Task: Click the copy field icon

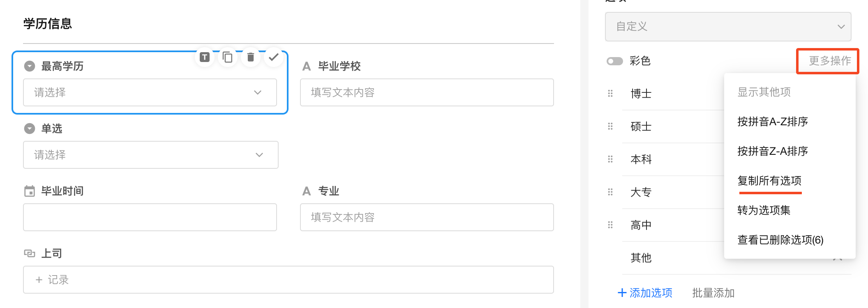Action: (227, 57)
